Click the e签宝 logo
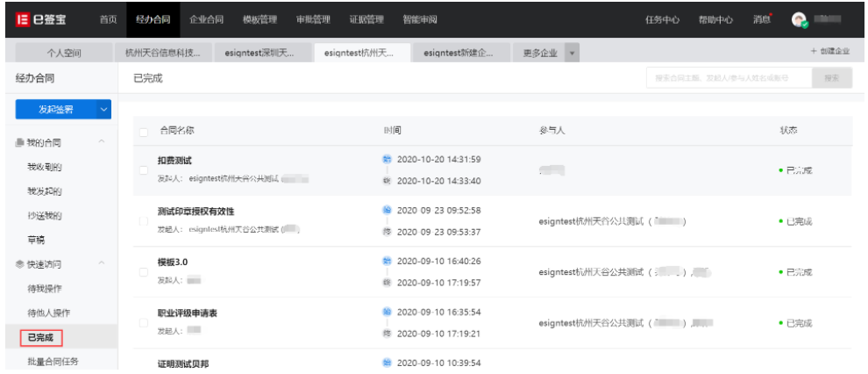The width and height of the screenshot is (868, 374). [41, 19]
